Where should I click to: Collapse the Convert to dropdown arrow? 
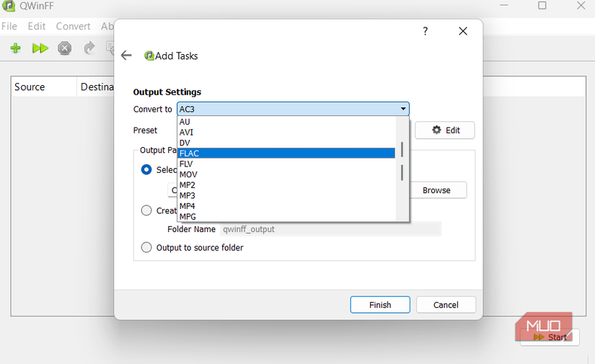pos(403,110)
